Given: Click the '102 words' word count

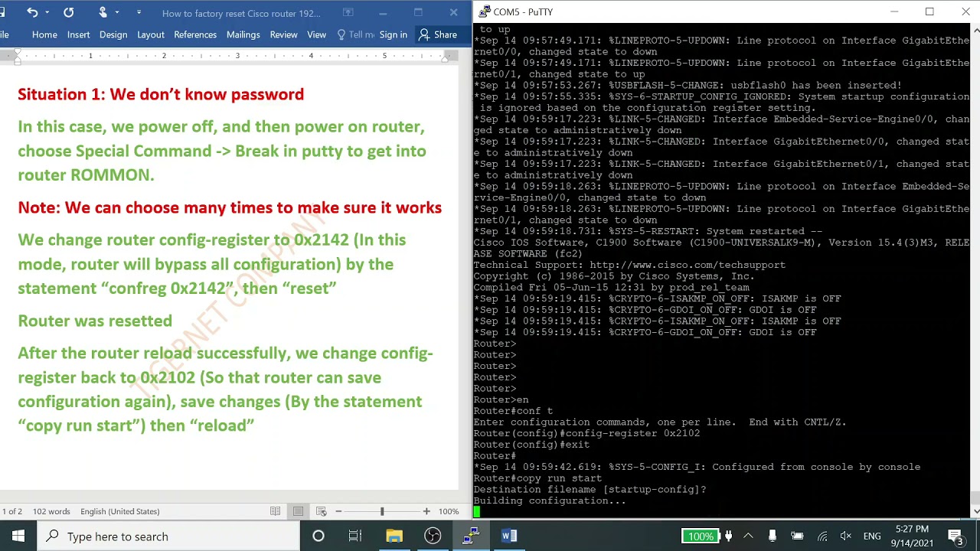Looking at the screenshot, I should [x=51, y=511].
